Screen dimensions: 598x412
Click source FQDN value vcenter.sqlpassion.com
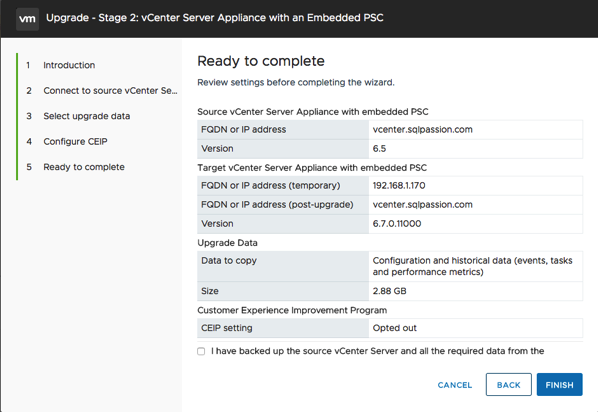(x=422, y=130)
